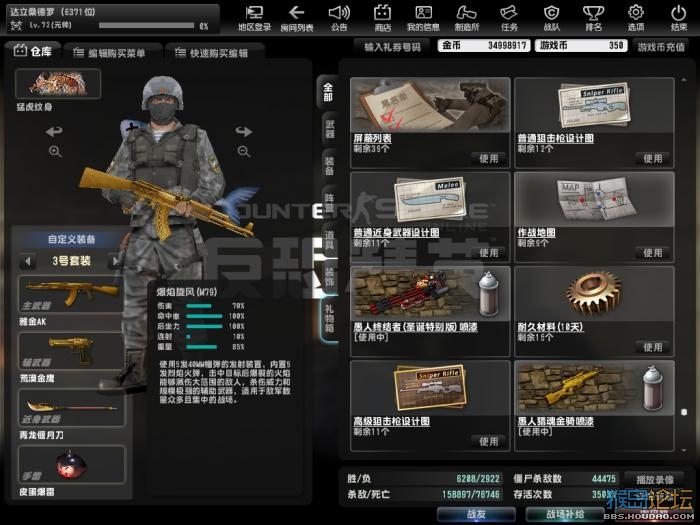Use the 屏蔽列表 item
700x525 pixels.
tap(489, 158)
